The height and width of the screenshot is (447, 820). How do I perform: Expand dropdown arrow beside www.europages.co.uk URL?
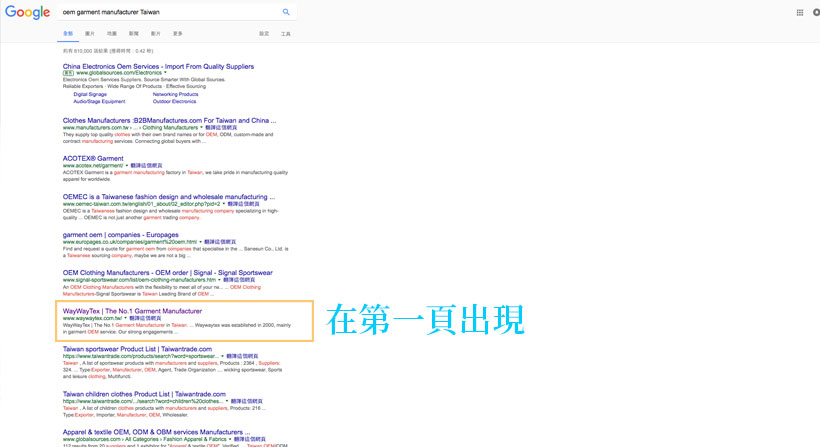coord(200,242)
